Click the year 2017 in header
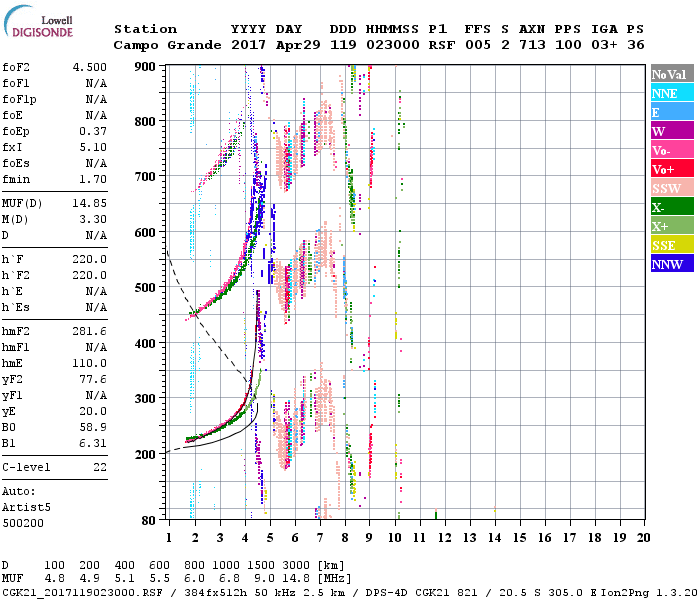Viewport: 700px width, 600px height. click(248, 45)
